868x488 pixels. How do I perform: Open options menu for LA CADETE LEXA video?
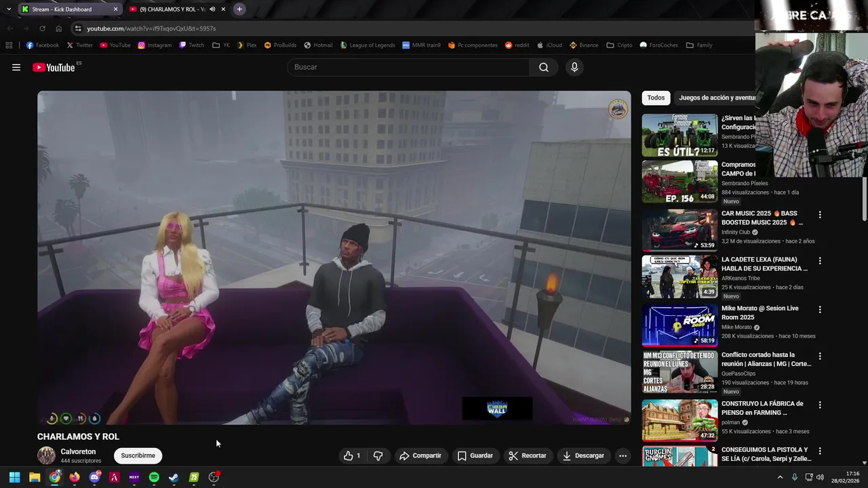[x=820, y=261]
